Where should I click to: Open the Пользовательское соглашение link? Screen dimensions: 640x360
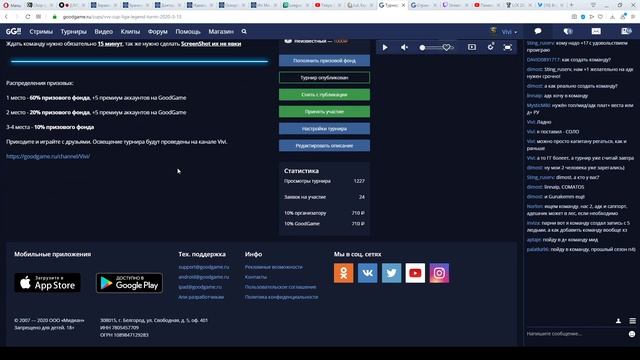280,287
